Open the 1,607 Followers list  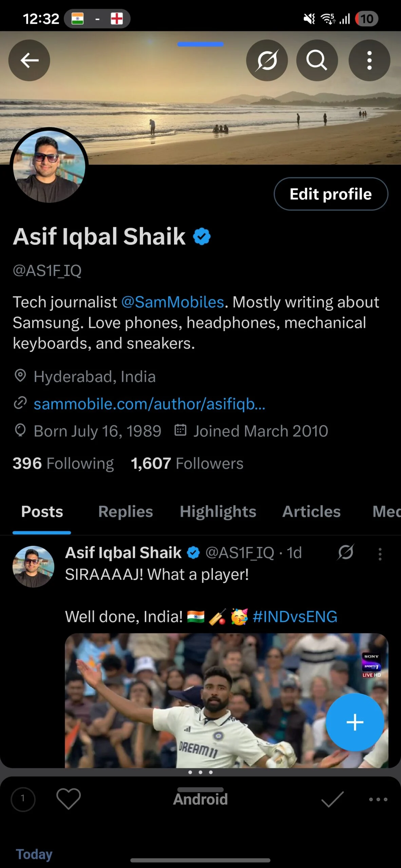tap(187, 463)
